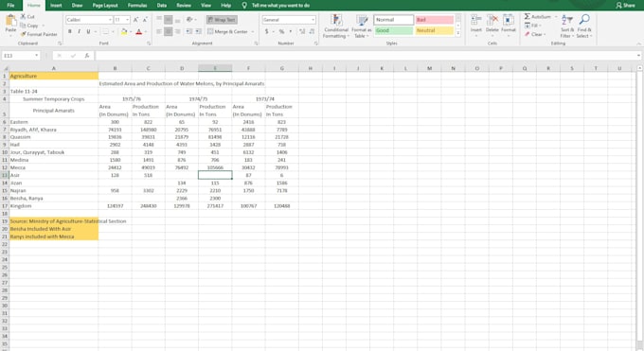
Task: Toggle Merge & Center
Action: click(x=228, y=31)
